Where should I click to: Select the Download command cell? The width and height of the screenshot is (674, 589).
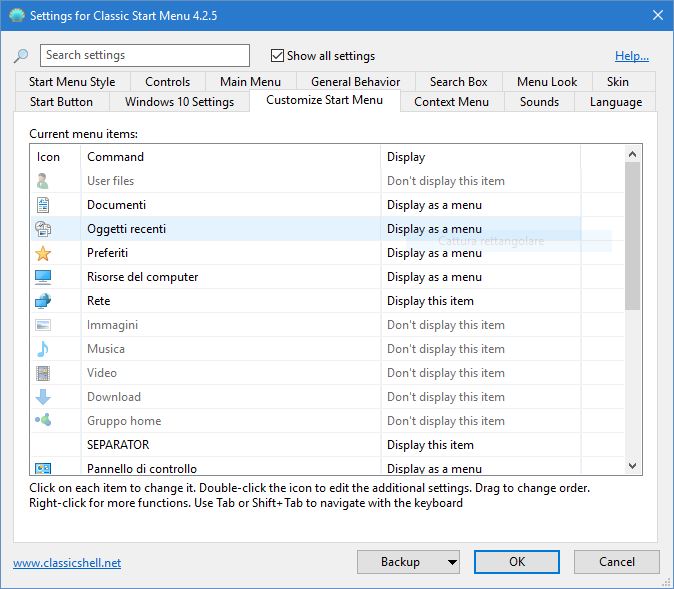coord(230,397)
